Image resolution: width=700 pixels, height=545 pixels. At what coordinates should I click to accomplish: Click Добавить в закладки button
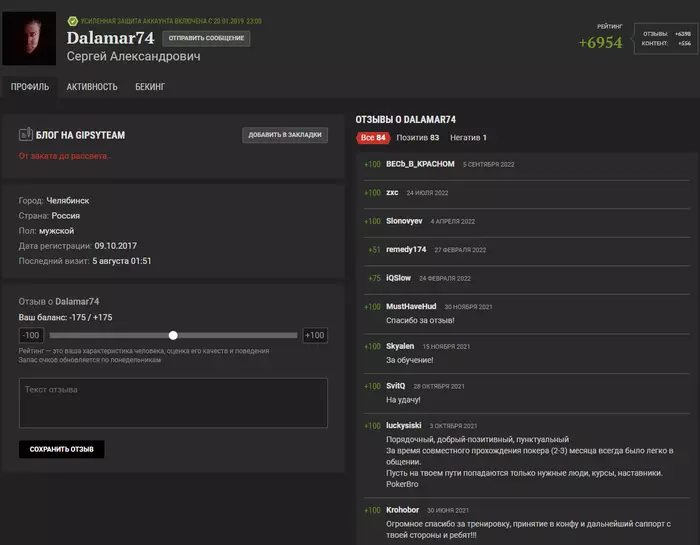285,135
